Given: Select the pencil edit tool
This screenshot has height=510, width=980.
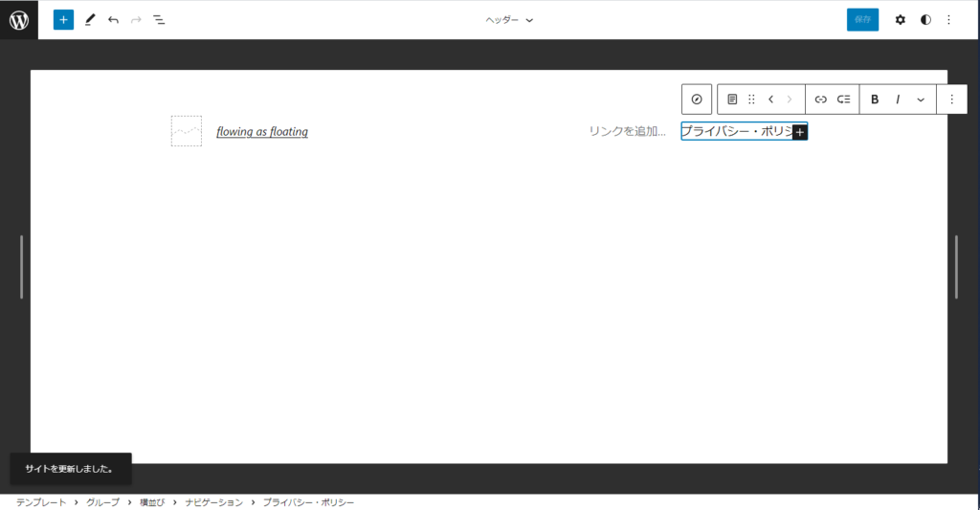Looking at the screenshot, I should [x=90, y=19].
